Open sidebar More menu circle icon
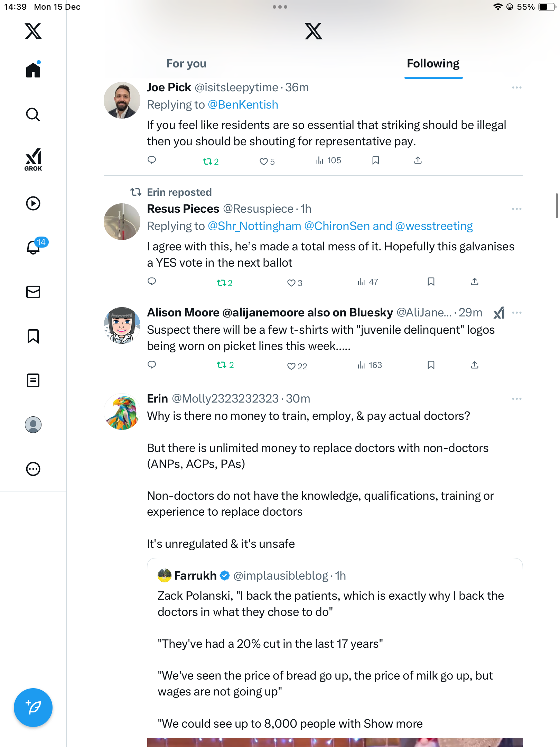The image size is (560, 747). 33,469
